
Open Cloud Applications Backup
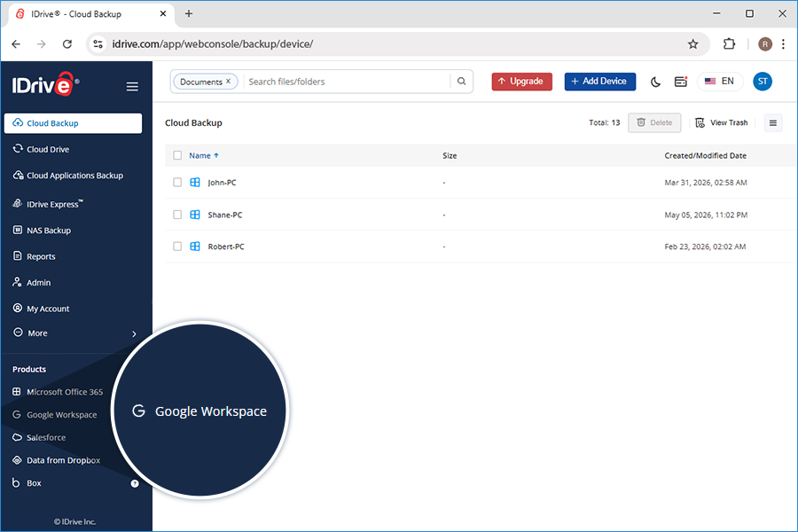tap(68, 176)
